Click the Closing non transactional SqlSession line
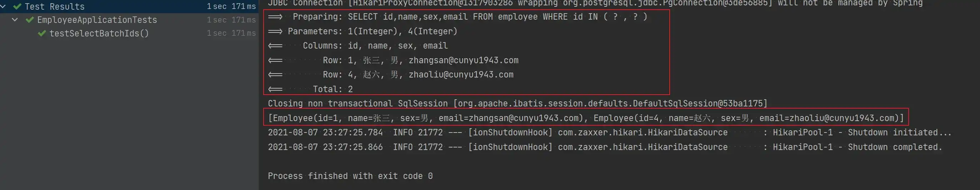Image resolution: width=980 pixels, height=190 pixels. (517, 104)
